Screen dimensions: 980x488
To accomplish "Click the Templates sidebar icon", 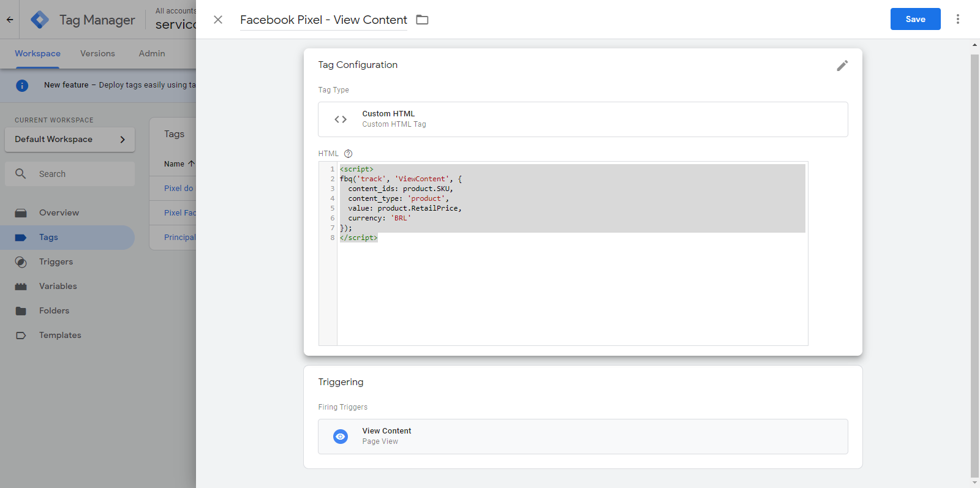I will [x=21, y=336].
